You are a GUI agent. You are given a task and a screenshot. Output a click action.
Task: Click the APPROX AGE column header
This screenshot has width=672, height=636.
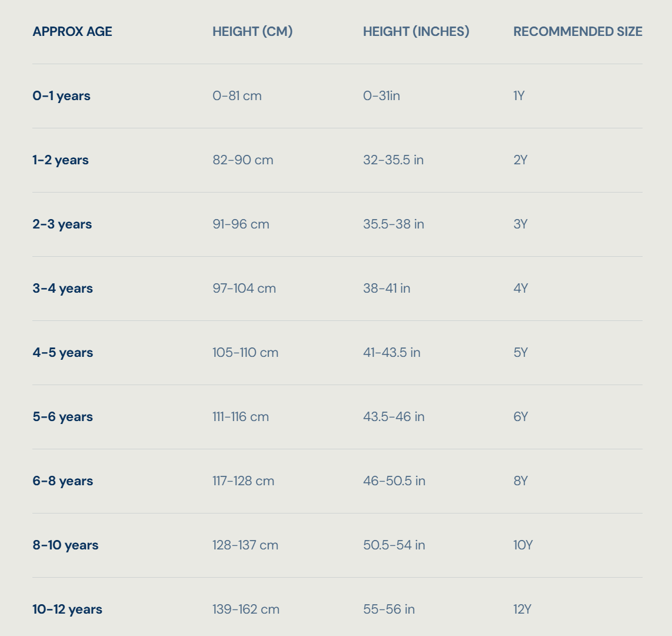pos(72,31)
